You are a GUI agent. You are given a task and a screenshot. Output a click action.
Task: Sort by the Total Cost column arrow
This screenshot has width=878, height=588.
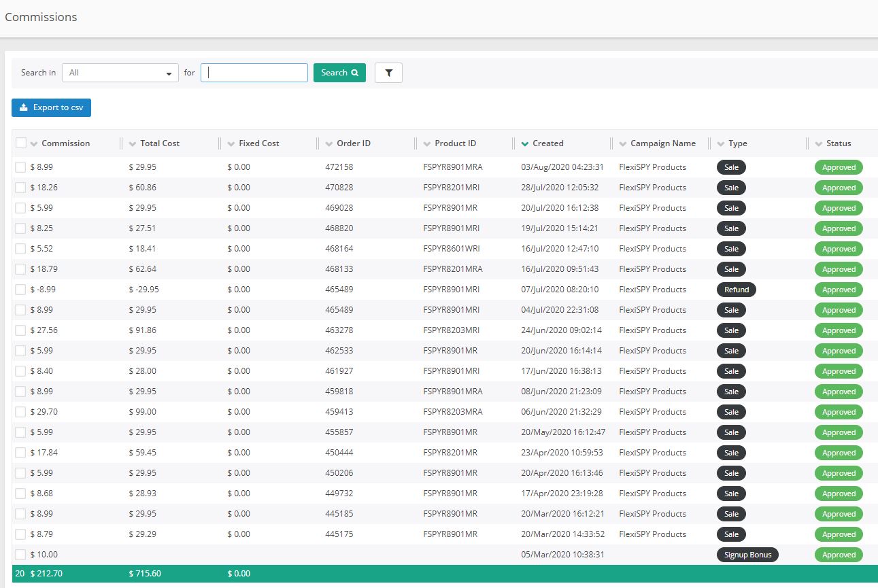click(133, 143)
